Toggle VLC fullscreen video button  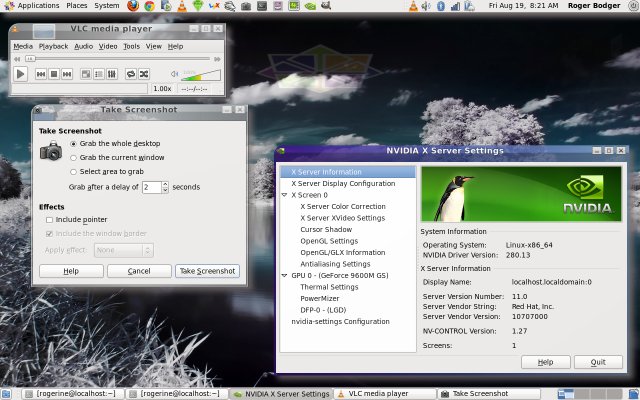click(86, 74)
